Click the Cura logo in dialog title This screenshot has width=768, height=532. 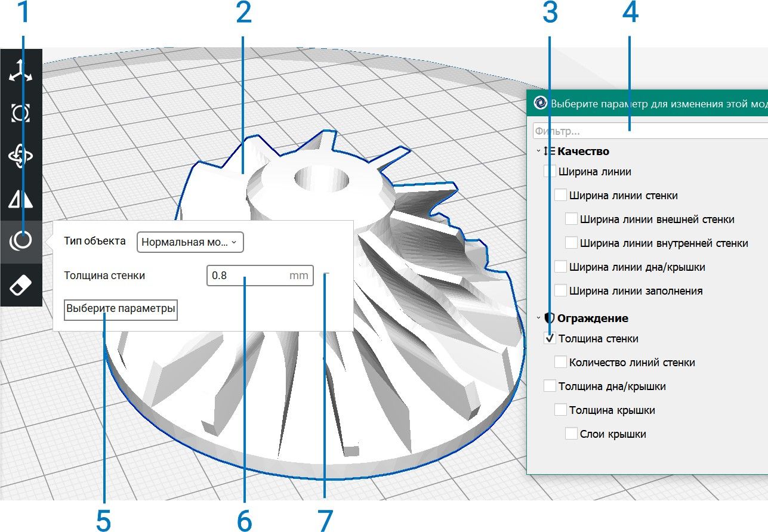click(x=540, y=103)
